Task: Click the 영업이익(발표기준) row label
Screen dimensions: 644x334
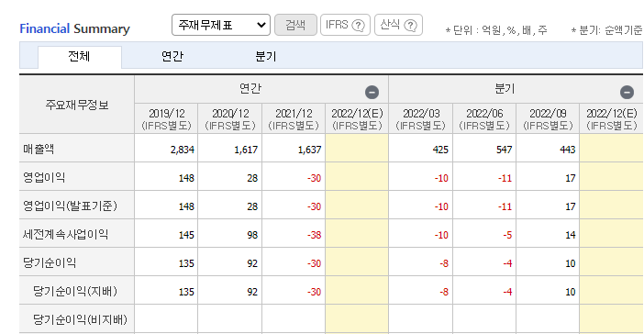Action: click(70, 206)
